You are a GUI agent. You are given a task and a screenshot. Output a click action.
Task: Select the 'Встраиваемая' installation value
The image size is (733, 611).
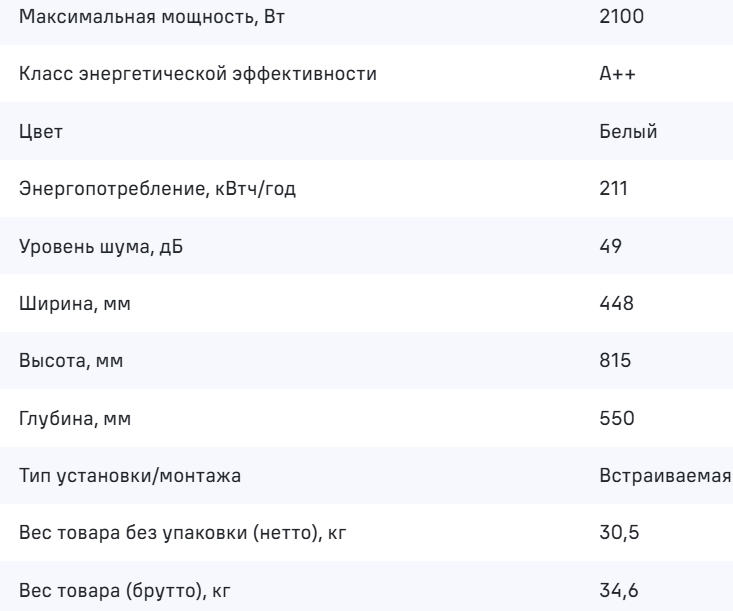[x=658, y=476]
